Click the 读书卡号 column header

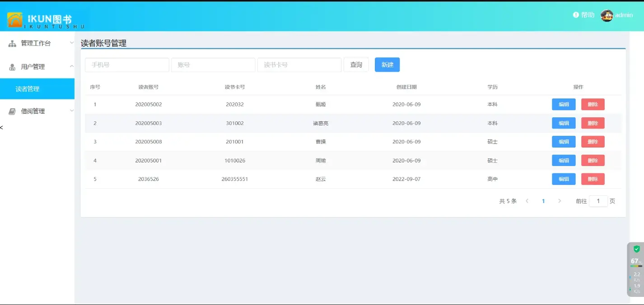click(235, 87)
